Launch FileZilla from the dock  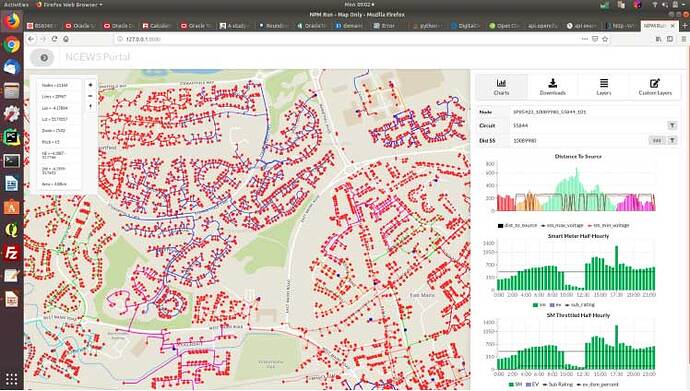coord(11,253)
